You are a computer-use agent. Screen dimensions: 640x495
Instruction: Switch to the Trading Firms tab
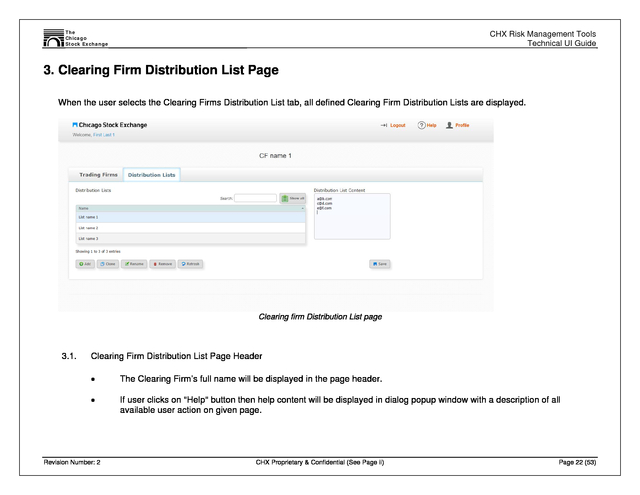coord(98,175)
